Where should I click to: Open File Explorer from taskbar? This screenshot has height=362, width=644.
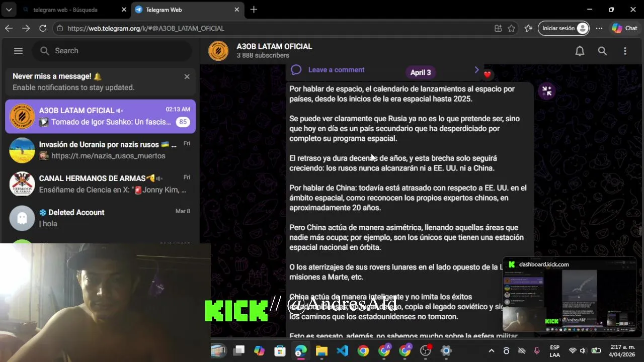pyautogui.click(x=321, y=351)
